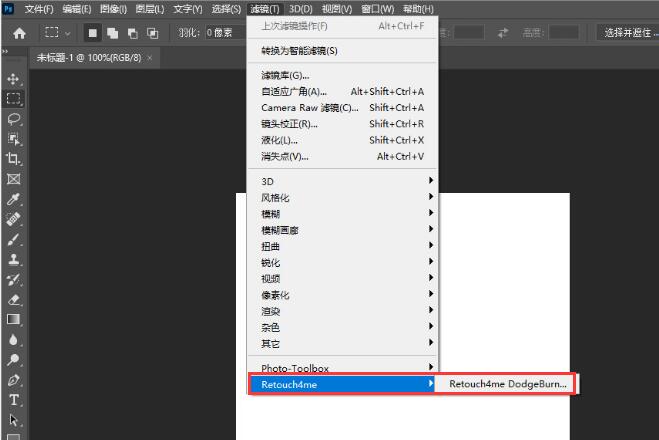Open the Retouch4me DodgeBurn filter
The height and width of the screenshot is (440, 659).
[508, 384]
